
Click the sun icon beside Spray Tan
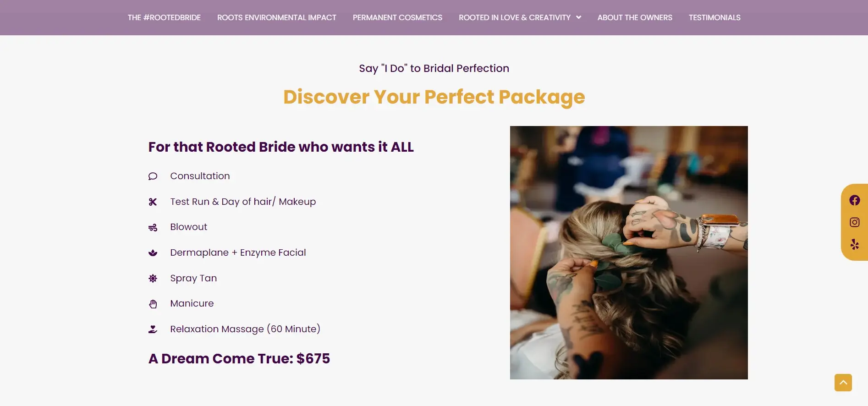coord(153,278)
